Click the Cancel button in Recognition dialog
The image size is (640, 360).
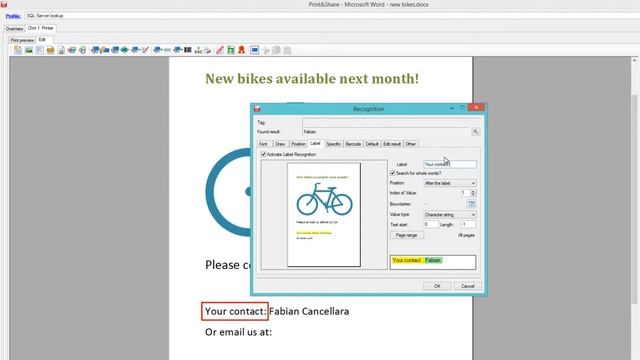[x=468, y=286]
